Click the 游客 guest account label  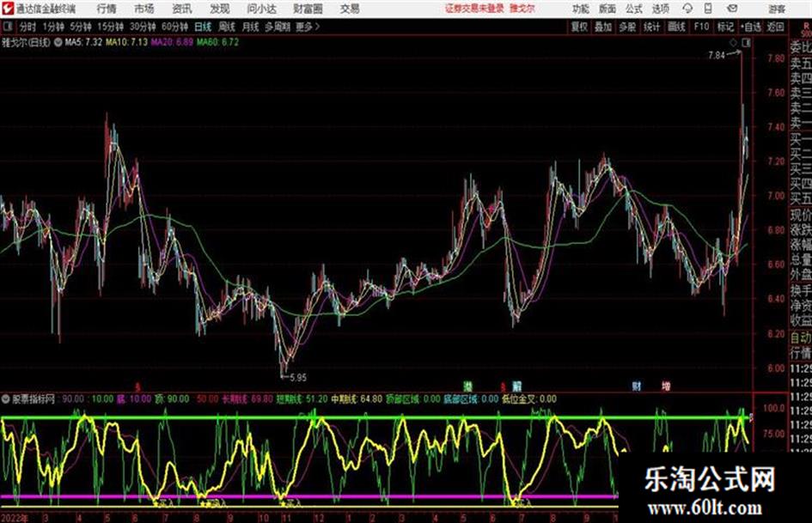pos(777,9)
